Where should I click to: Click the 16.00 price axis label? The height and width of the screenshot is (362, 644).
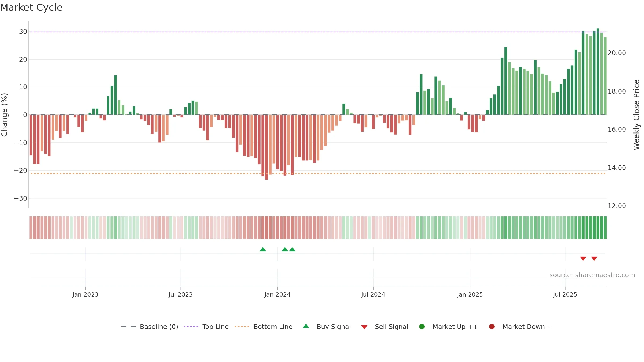(x=617, y=130)
